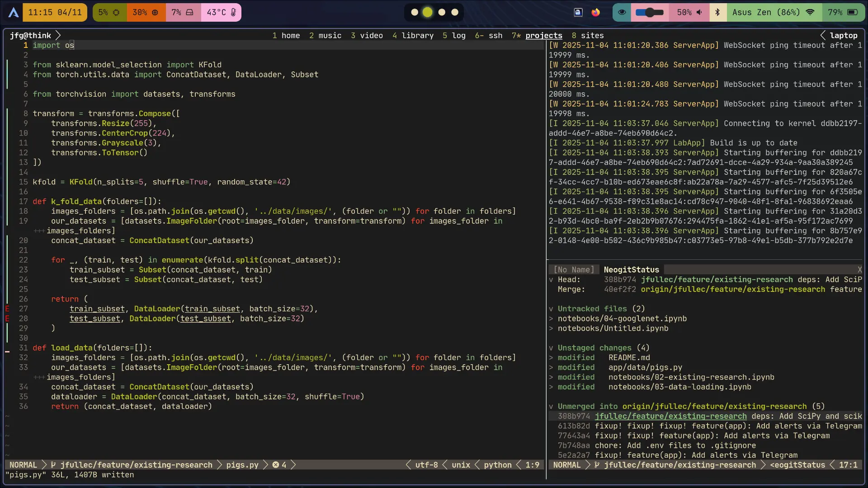Click the battery icon showing 79%
The width and height of the screenshot is (868, 488).
pos(852,13)
